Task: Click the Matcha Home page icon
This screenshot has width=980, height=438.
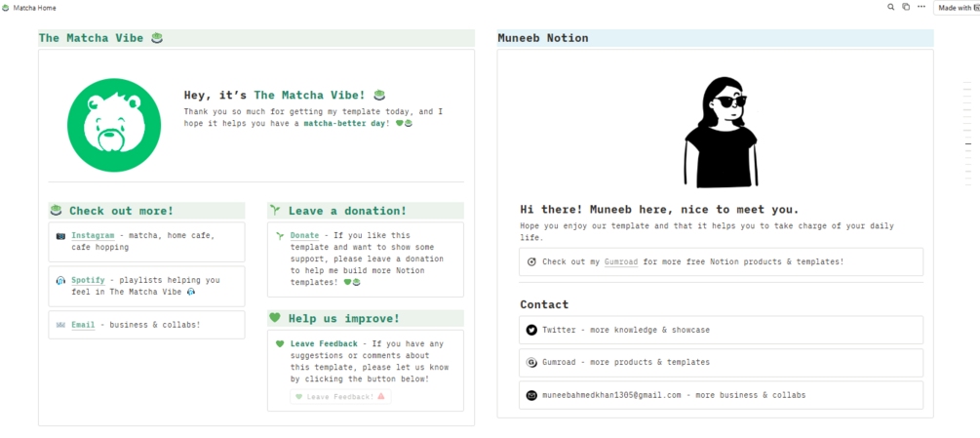Action: [x=6, y=8]
